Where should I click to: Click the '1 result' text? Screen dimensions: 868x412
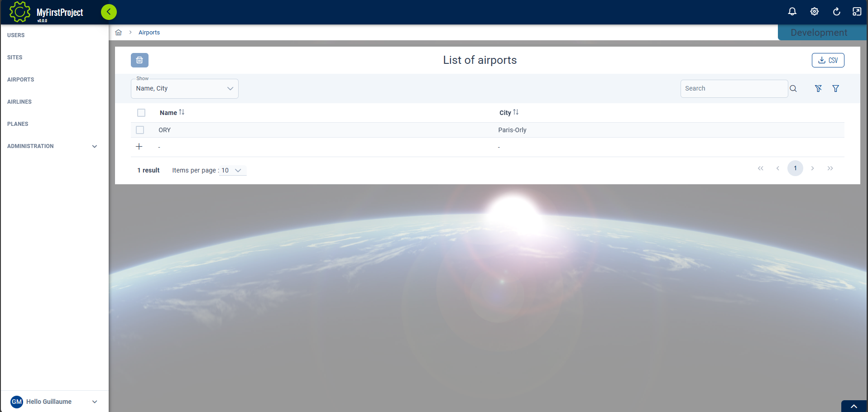click(149, 171)
